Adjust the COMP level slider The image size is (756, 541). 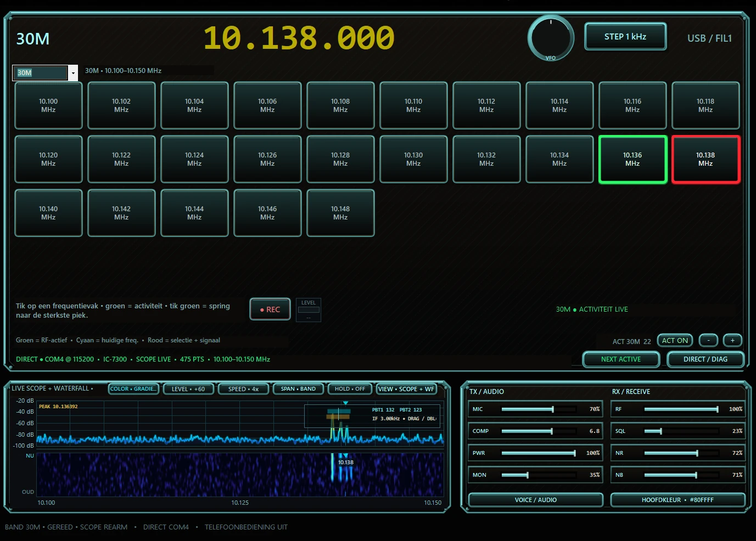pos(539,431)
